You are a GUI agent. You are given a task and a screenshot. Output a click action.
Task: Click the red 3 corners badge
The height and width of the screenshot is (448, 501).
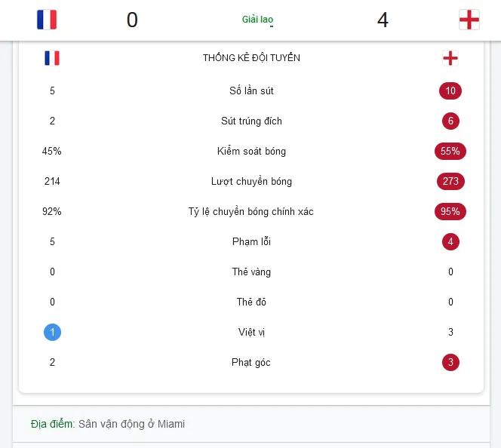(x=450, y=363)
